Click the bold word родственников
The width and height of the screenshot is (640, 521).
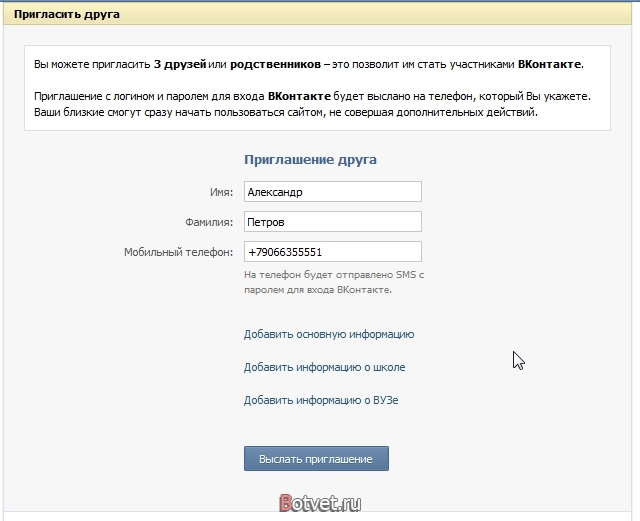(276, 65)
